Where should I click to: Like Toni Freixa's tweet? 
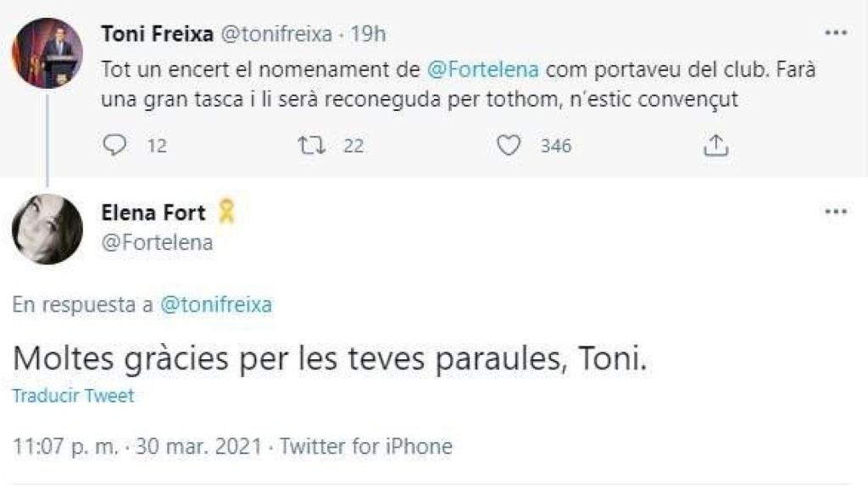tap(509, 145)
